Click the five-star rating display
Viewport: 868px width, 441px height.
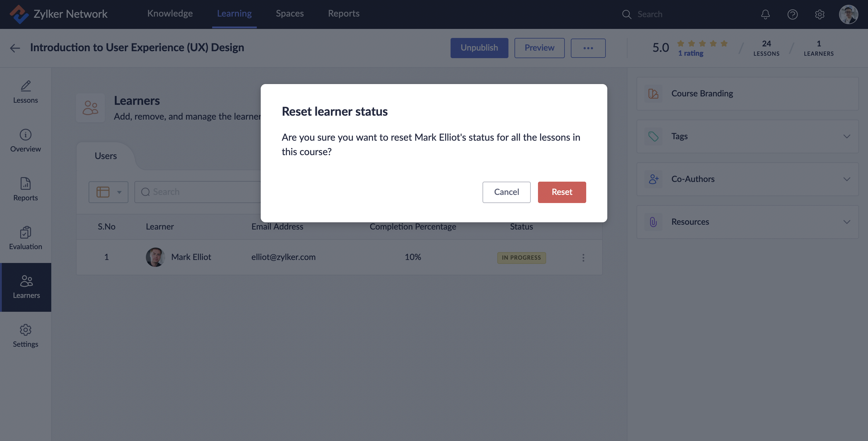click(702, 43)
